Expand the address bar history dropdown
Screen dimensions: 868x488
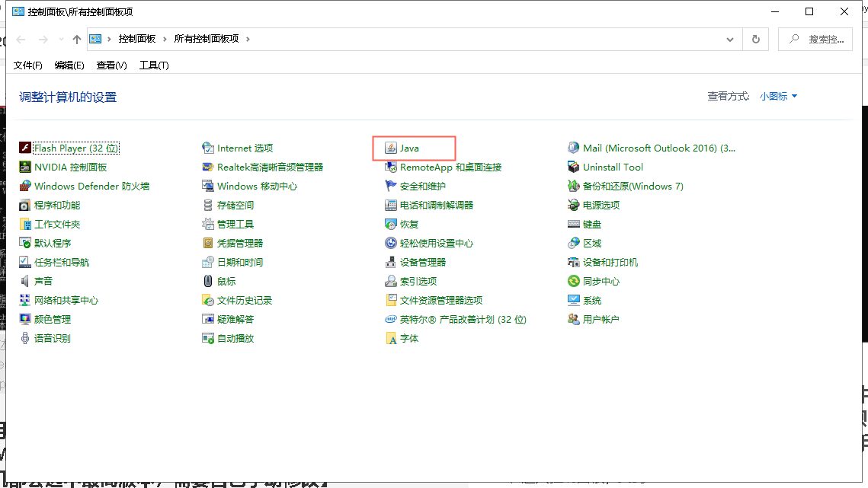tap(729, 40)
